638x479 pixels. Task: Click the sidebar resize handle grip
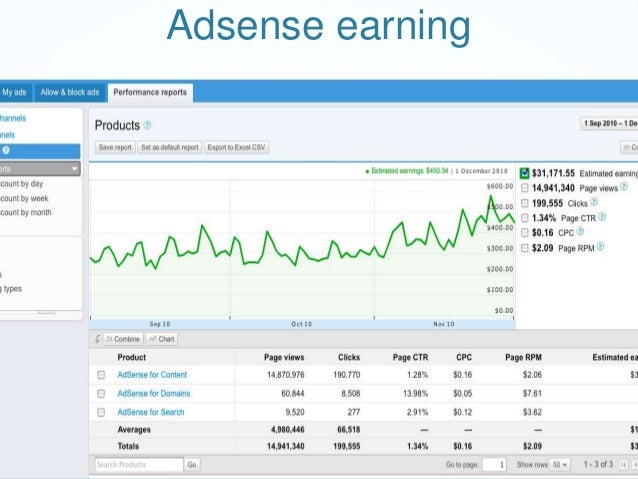click(x=46, y=313)
